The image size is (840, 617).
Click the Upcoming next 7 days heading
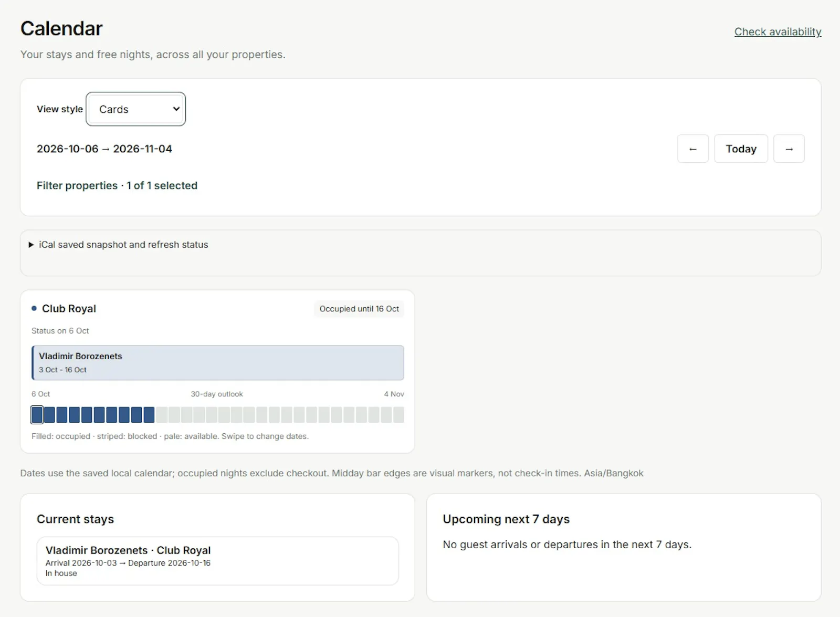click(506, 519)
